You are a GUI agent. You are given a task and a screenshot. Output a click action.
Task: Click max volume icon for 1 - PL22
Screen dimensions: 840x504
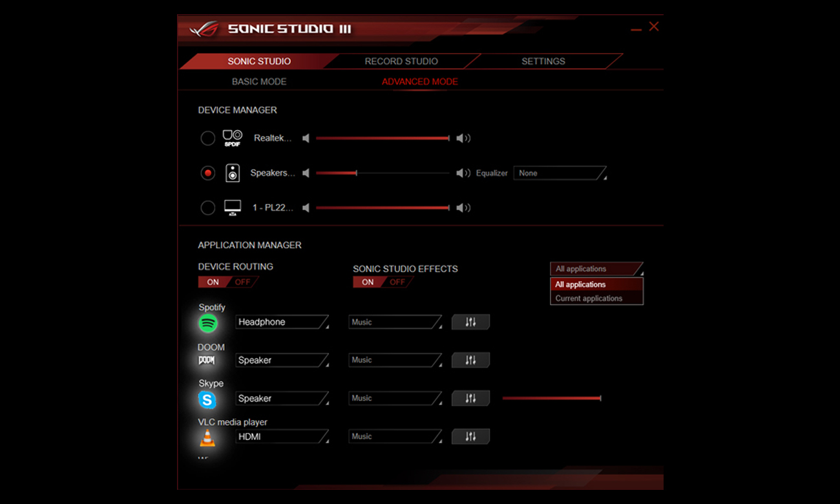[x=463, y=207]
